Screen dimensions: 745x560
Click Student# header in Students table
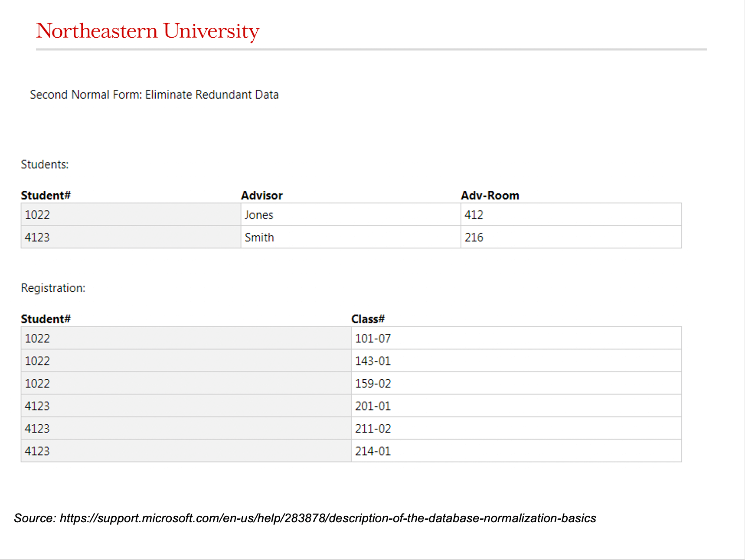(46, 195)
